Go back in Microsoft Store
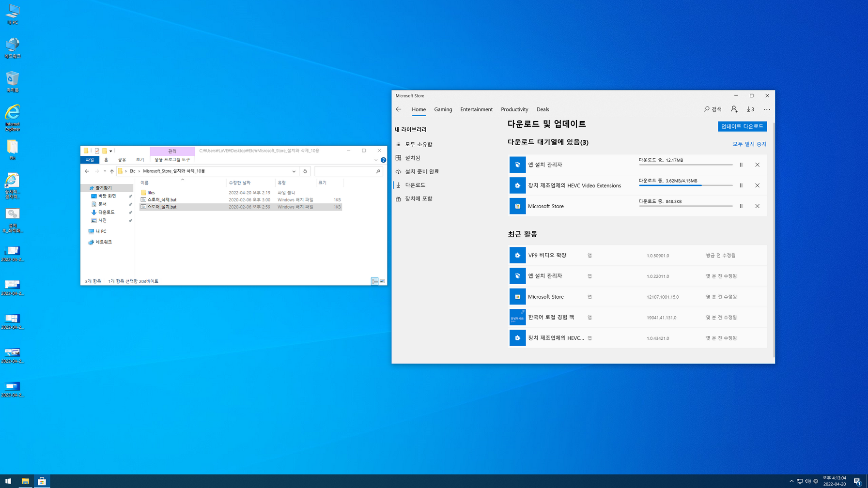The width and height of the screenshot is (868, 488). coord(399,109)
